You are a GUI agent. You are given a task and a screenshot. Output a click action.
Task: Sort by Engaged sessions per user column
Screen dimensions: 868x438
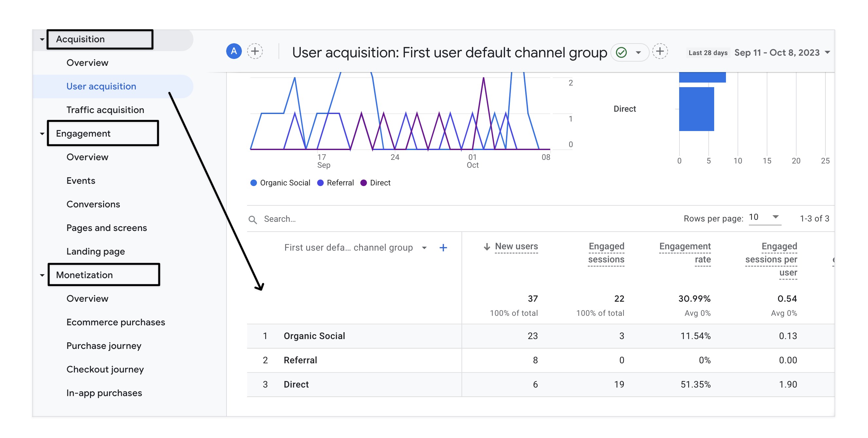[x=771, y=259]
